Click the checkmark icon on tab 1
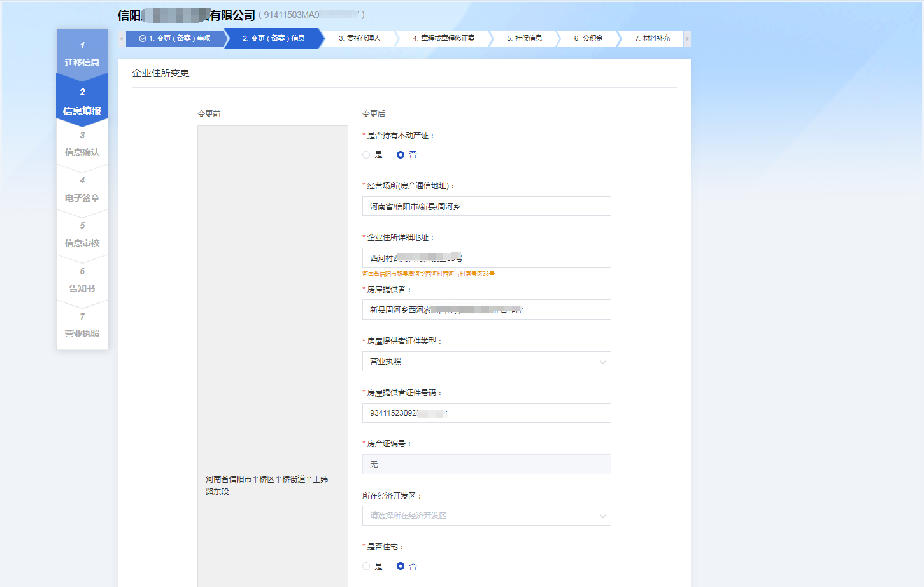This screenshot has height=587, width=924. [143, 39]
